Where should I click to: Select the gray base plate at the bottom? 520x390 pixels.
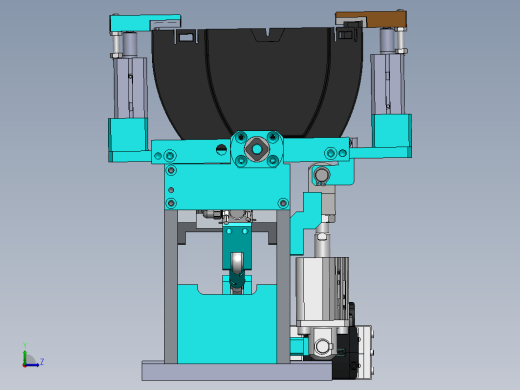(237, 371)
